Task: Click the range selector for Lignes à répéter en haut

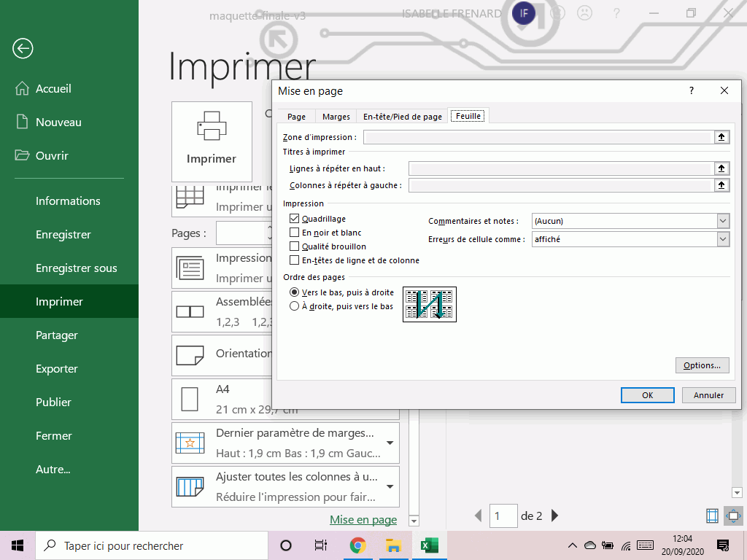Action: click(x=721, y=168)
